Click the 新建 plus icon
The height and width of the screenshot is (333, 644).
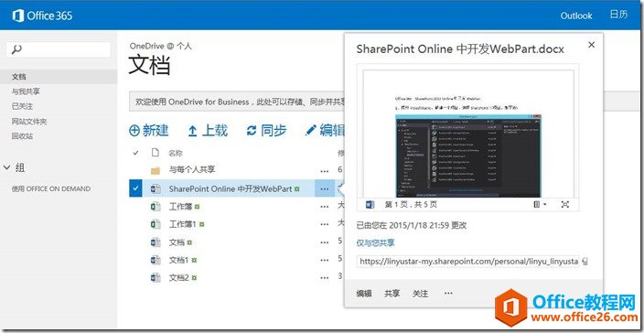[134, 131]
